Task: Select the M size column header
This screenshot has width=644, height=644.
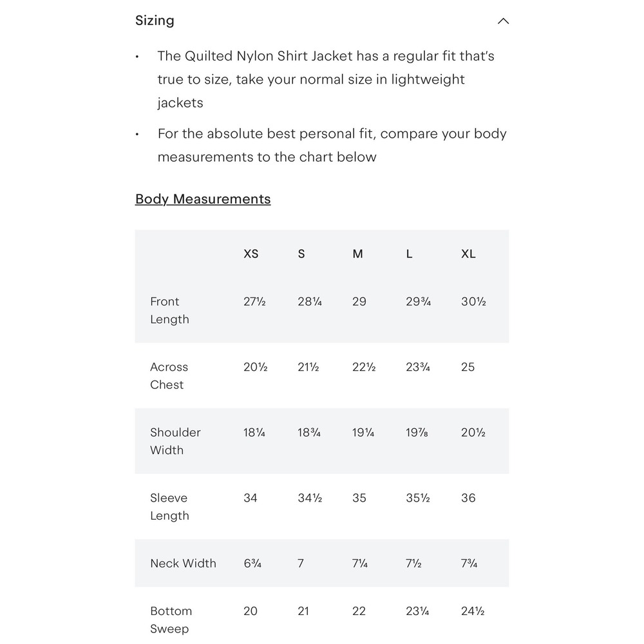Action: tap(357, 254)
